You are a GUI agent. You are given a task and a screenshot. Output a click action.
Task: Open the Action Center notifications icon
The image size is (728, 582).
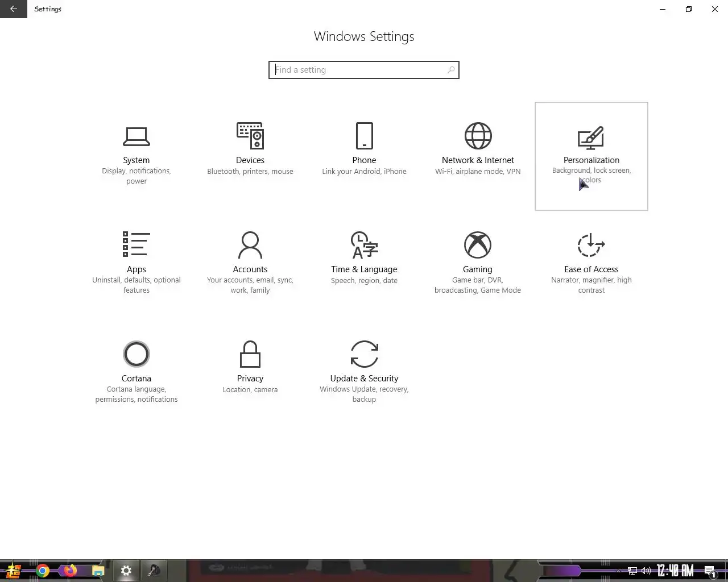point(710,571)
